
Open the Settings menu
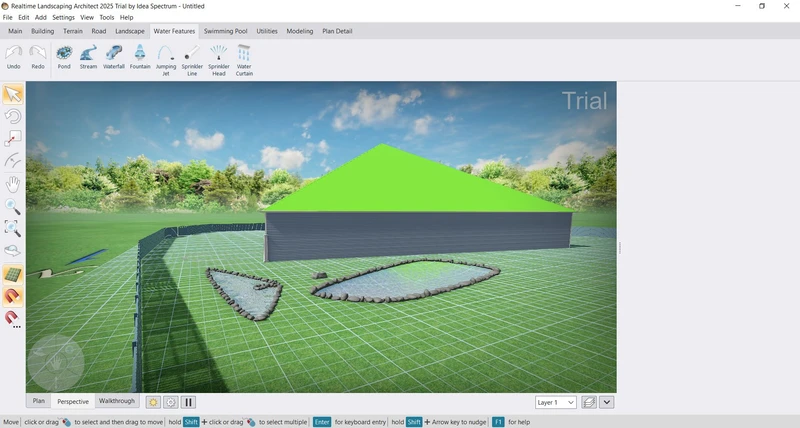[63, 17]
